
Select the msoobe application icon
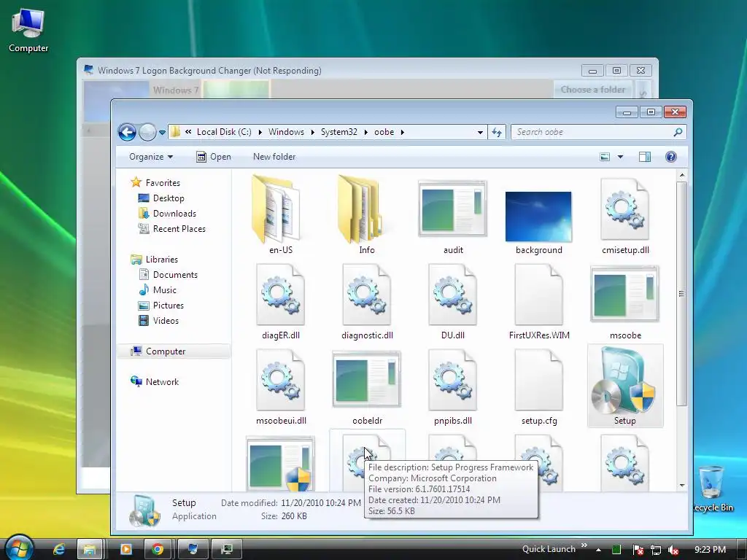(x=625, y=301)
